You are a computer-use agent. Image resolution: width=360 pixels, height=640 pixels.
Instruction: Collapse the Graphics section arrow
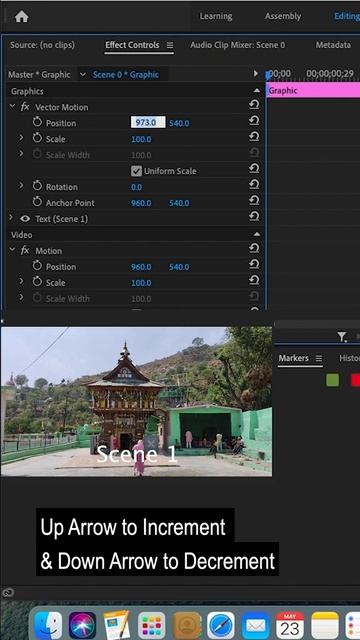click(x=256, y=91)
